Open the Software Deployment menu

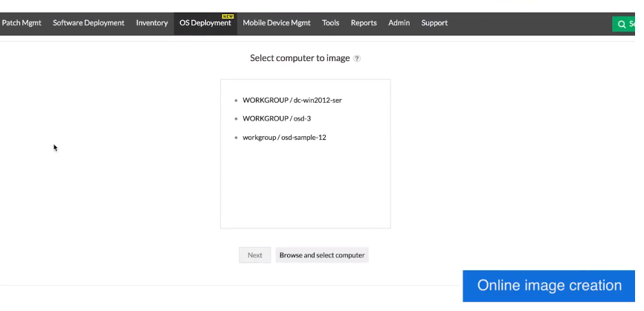[x=88, y=23]
